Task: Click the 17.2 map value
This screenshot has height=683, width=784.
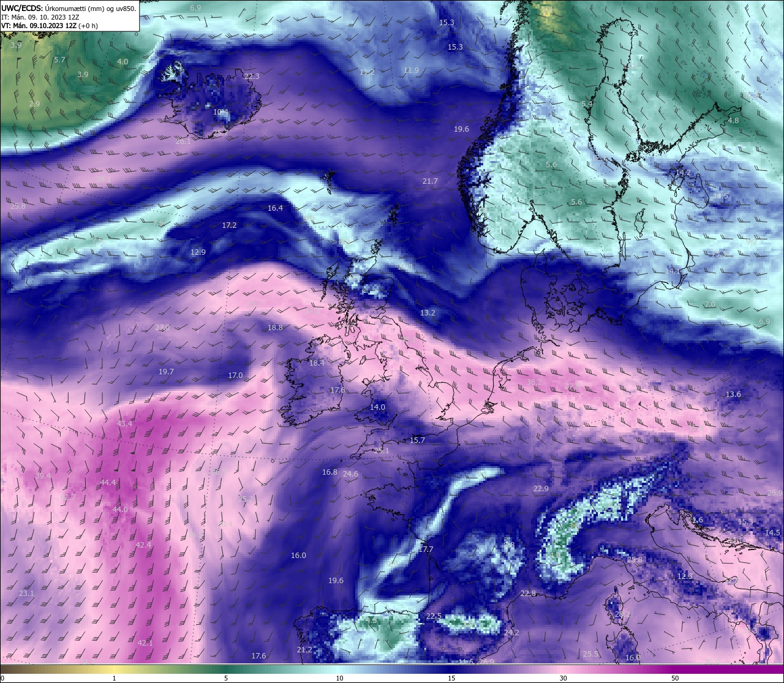Action: (x=229, y=225)
